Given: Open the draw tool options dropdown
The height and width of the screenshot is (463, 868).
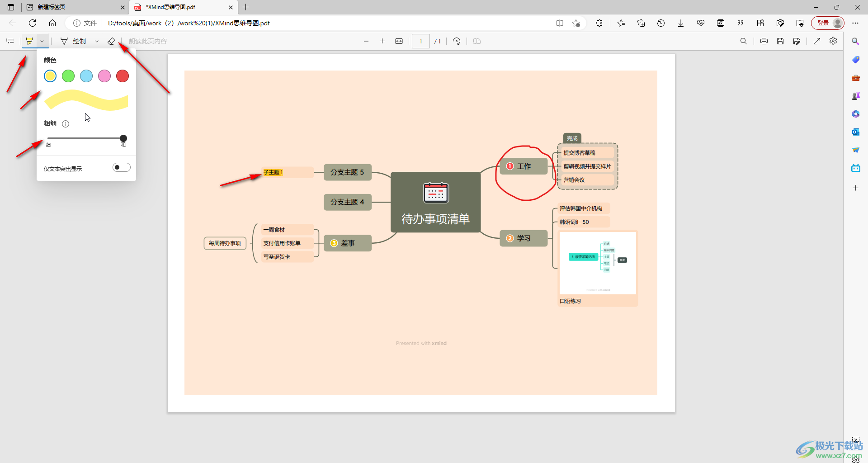Looking at the screenshot, I should [97, 41].
